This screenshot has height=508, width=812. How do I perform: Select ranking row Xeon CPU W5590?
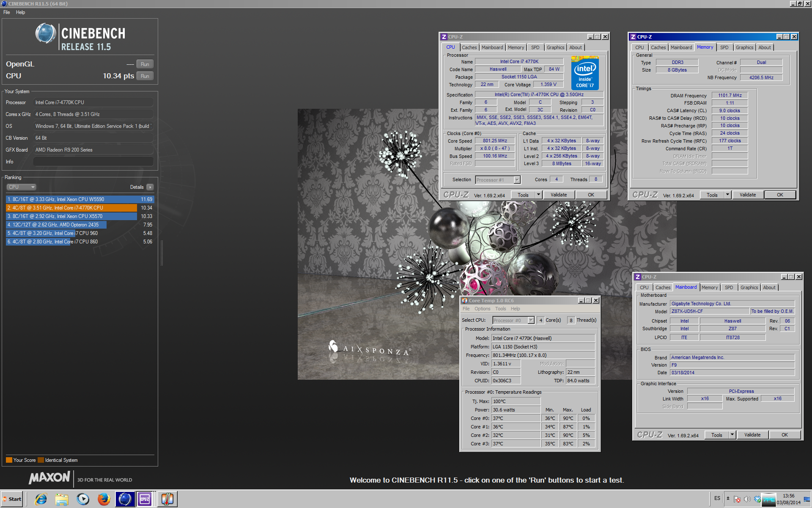click(80, 199)
